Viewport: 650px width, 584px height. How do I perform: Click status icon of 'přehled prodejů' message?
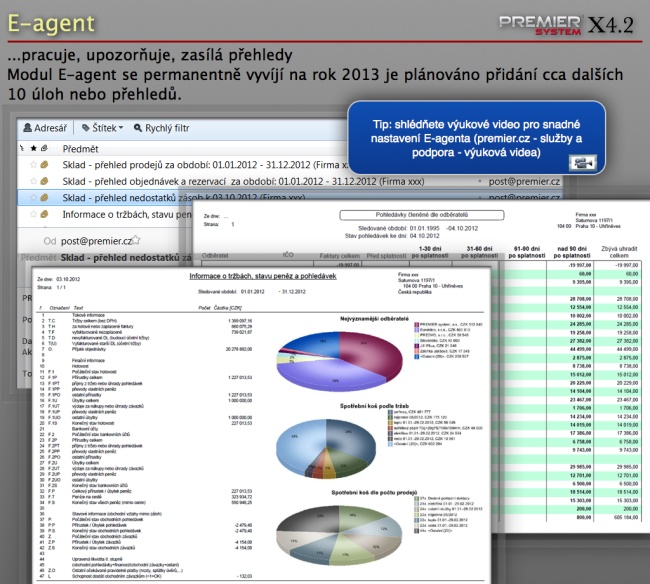[44, 165]
